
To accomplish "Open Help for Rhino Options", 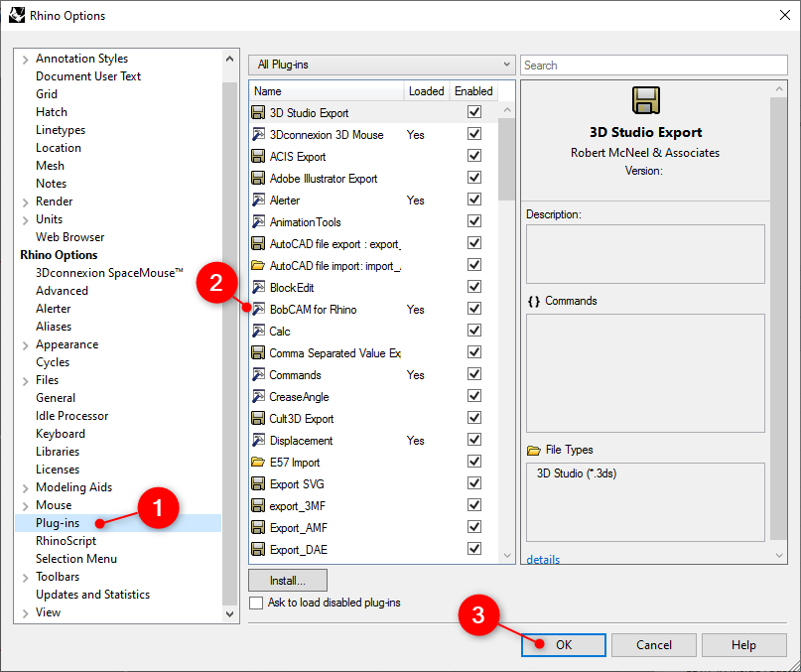I will click(743, 645).
